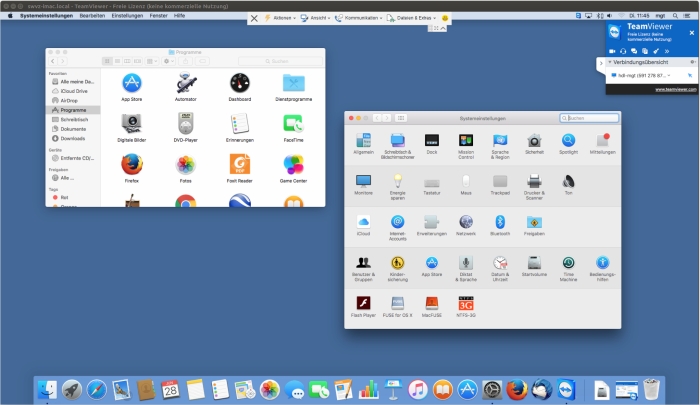The height and width of the screenshot is (405, 700).
Task: Expand the Ansicht dropdown in TeamViewer toolbar
Action: 315,18
